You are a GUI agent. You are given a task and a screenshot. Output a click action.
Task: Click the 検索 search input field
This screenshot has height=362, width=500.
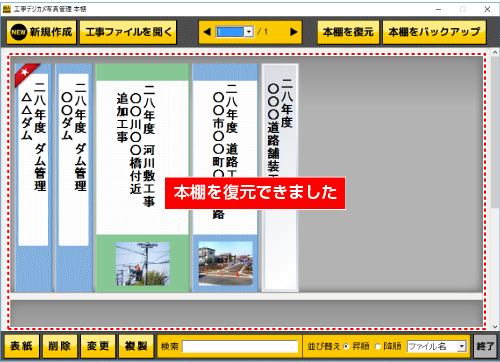pyautogui.click(x=240, y=347)
